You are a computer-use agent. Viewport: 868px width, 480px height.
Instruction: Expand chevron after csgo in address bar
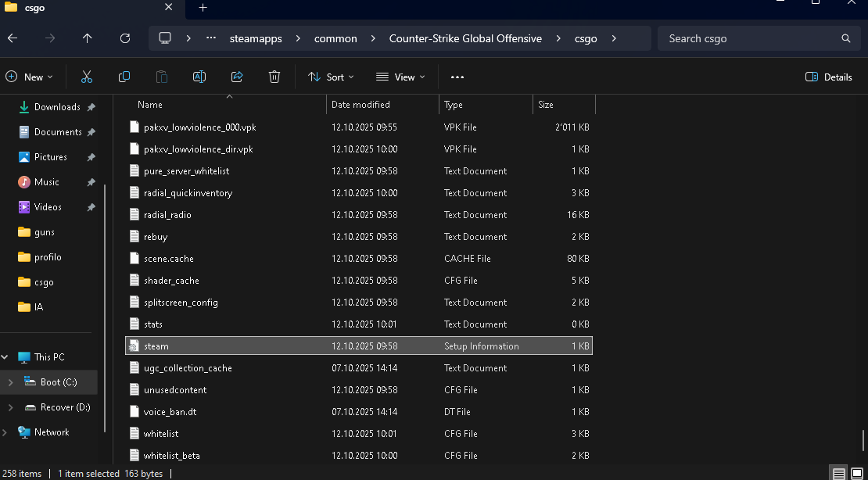(x=613, y=38)
